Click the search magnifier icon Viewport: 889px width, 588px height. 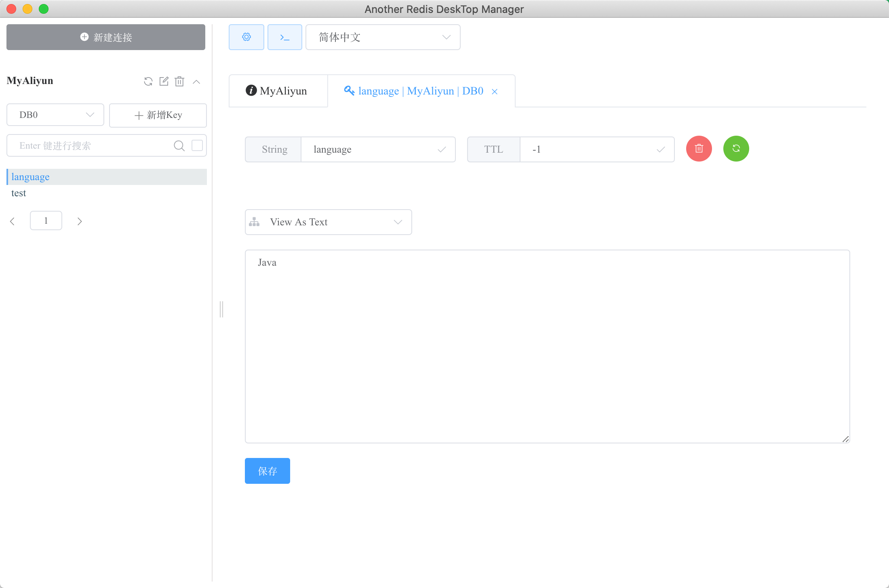click(179, 146)
